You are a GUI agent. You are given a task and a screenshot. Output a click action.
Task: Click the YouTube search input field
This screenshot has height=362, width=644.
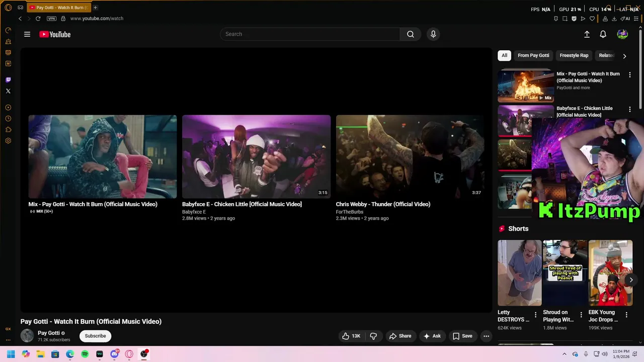pos(310,34)
